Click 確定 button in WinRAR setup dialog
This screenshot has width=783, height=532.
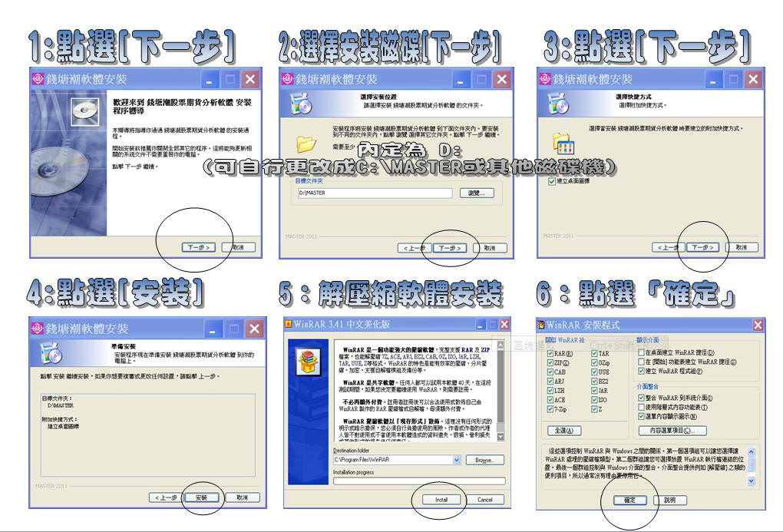[x=629, y=500]
